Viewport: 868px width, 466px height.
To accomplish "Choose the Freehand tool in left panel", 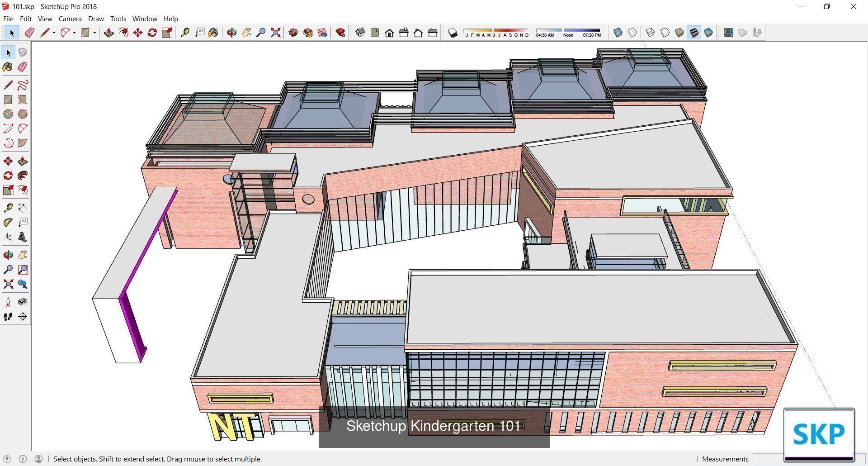I will [x=23, y=85].
